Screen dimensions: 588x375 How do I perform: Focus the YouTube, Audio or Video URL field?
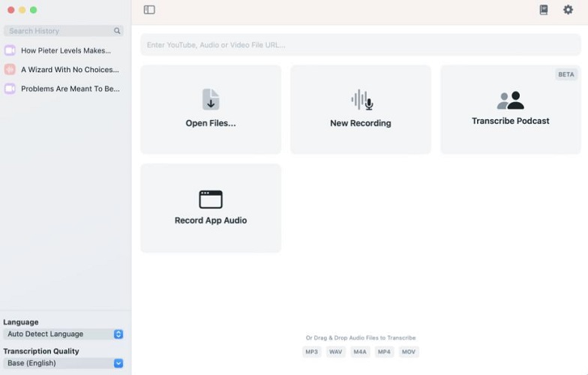361,45
